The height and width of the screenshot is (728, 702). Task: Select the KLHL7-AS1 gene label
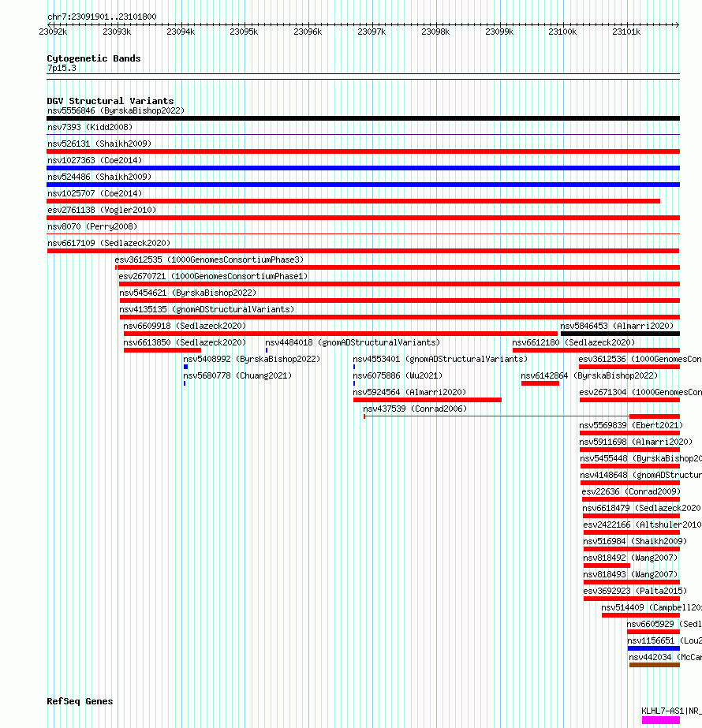pyautogui.click(x=671, y=711)
